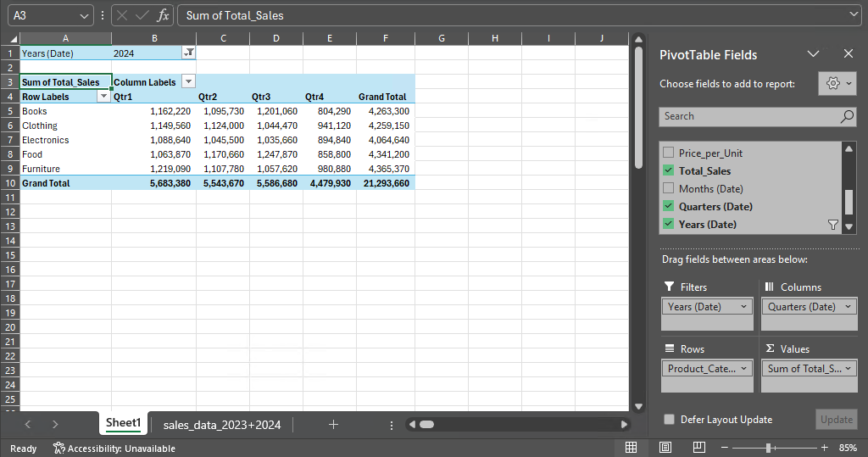Add a new sheet with plus icon

click(333, 424)
